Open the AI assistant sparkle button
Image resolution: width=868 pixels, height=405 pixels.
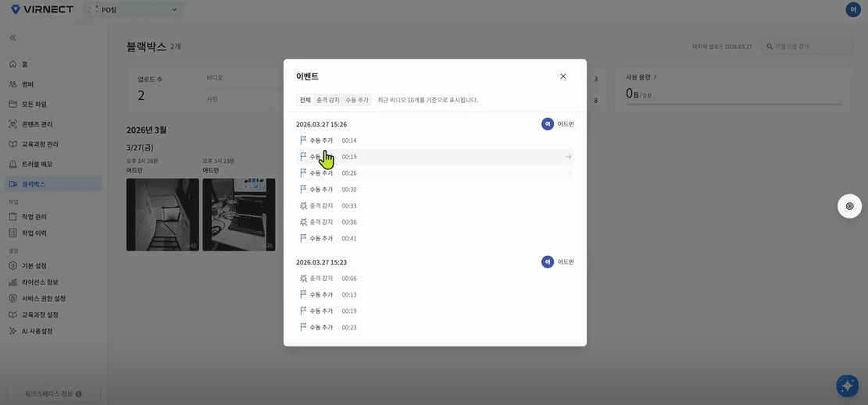847,385
